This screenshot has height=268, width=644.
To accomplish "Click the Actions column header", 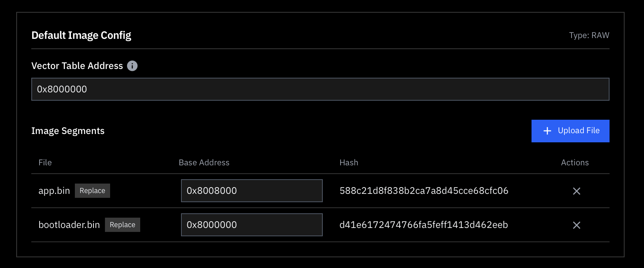I will 575,163.
